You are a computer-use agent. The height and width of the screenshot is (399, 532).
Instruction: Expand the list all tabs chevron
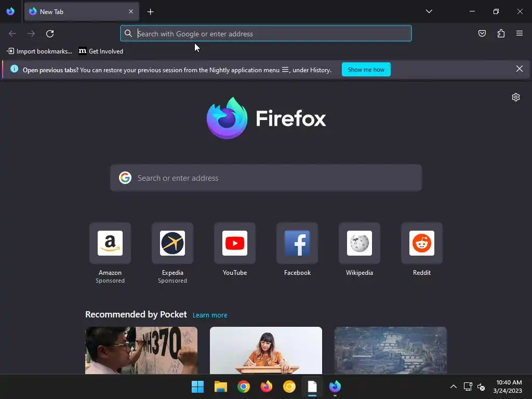pyautogui.click(x=429, y=11)
